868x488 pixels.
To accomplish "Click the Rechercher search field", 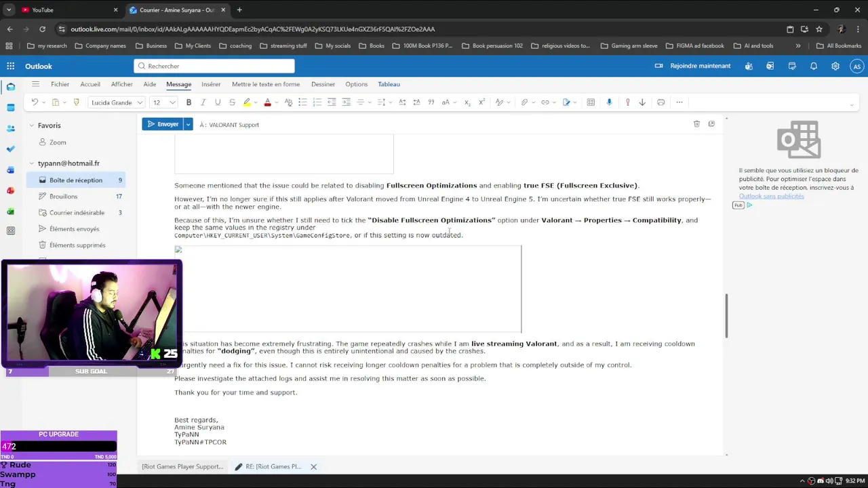I will [x=214, y=66].
